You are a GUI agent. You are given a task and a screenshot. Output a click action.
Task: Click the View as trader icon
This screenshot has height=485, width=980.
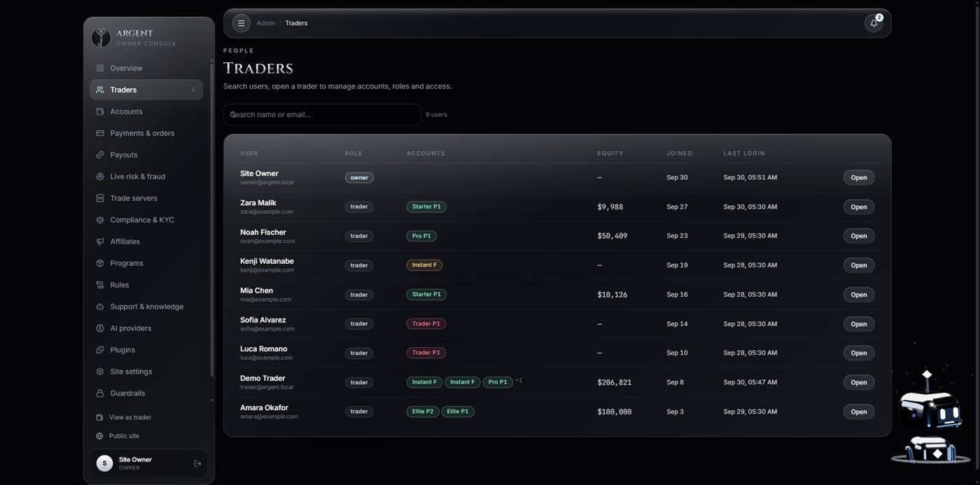[x=99, y=417]
